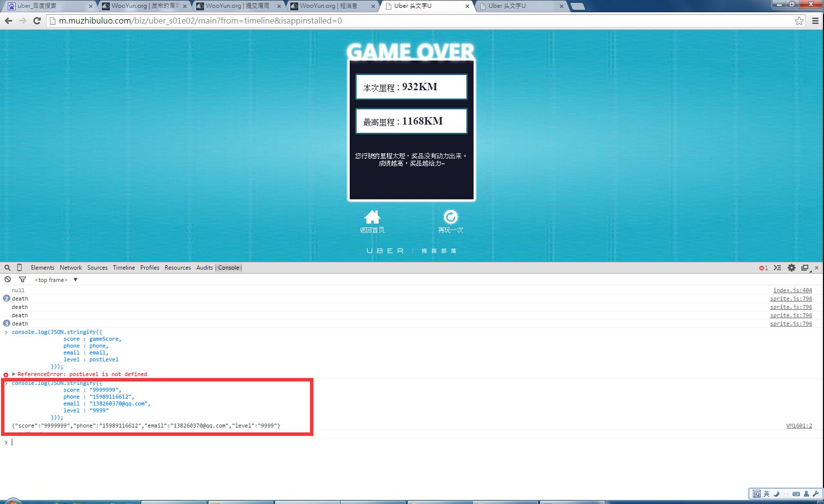Undock DevTools into separate window
The width and height of the screenshot is (824, 504).
point(805,268)
